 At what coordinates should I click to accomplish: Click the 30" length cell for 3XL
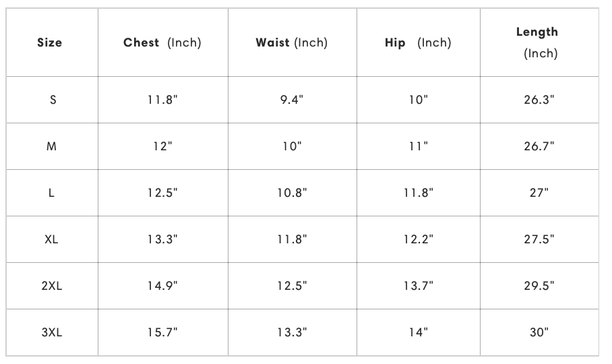(x=539, y=332)
